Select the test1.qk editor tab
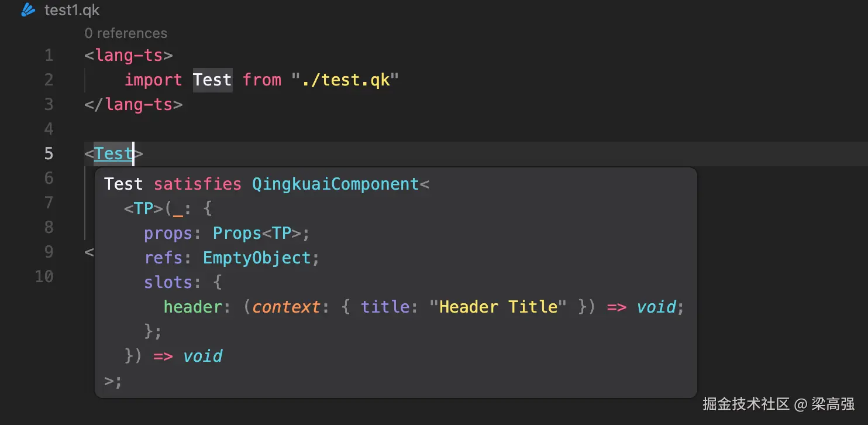This screenshot has width=868, height=425. (71, 11)
